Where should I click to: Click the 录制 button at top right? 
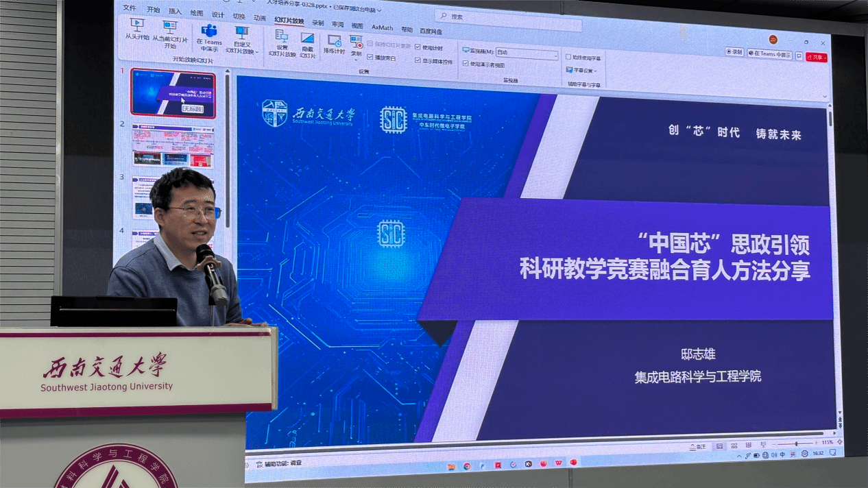(x=734, y=51)
